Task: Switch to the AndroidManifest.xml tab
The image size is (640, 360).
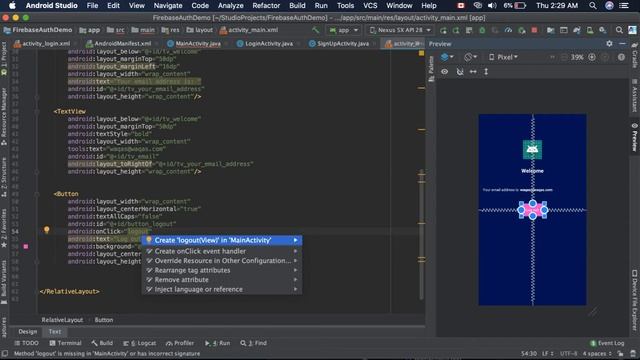Action: [x=119, y=44]
